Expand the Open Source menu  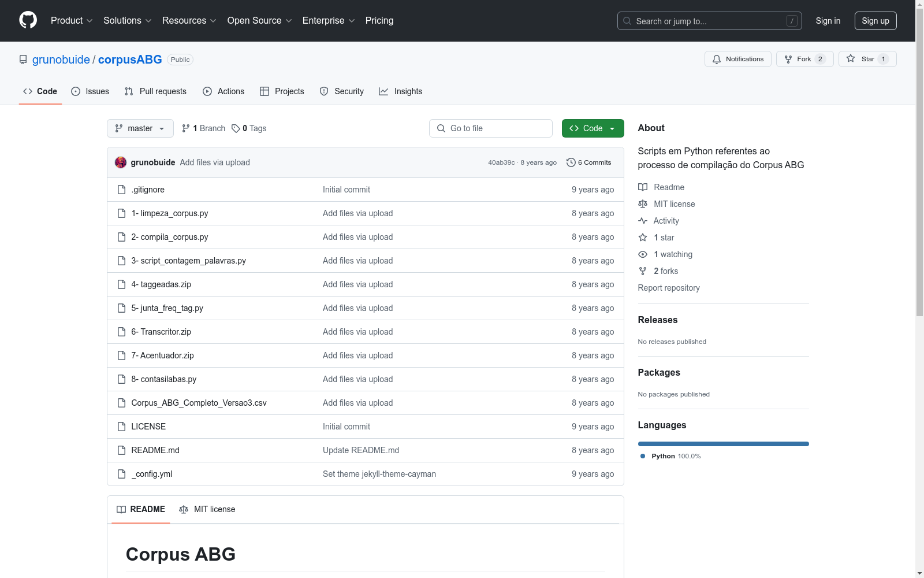tap(260, 20)
